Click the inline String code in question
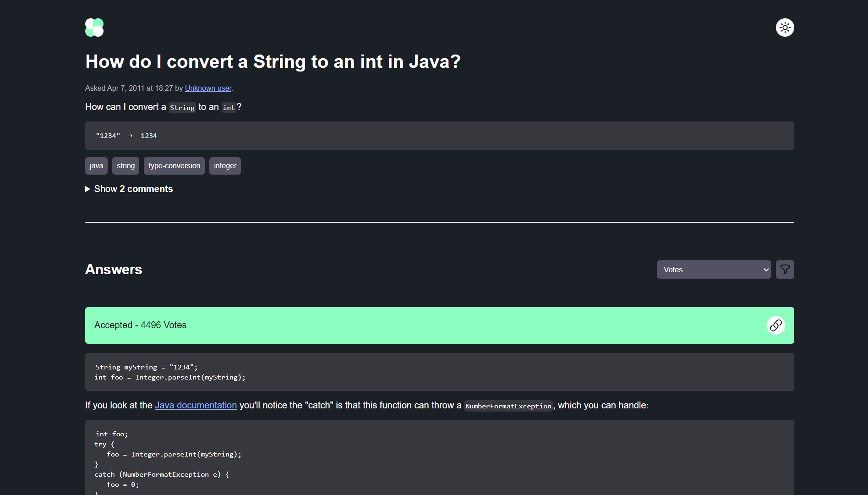The image size is (868, 495). coord(182,108)
